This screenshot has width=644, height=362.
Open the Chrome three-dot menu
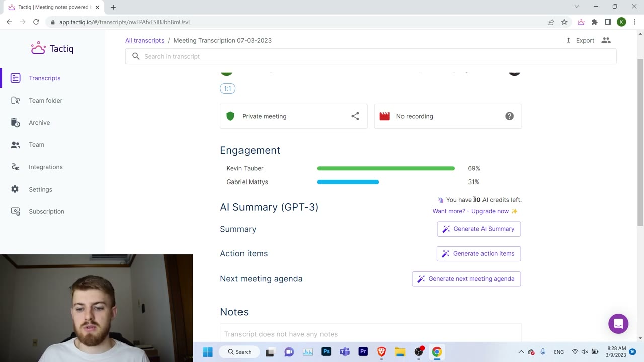pyautogui.click(x=634, y=22)
